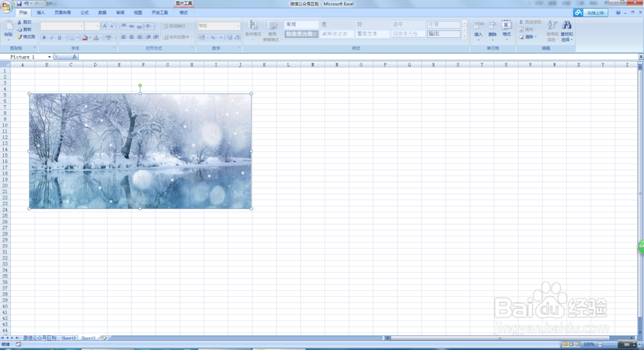Switch to the 页面布局 ribbon tab
644x350 pixels.
63,13
